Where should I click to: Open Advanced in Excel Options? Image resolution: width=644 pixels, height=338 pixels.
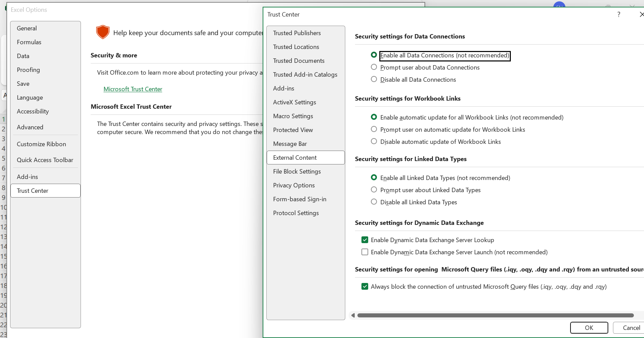46,127
